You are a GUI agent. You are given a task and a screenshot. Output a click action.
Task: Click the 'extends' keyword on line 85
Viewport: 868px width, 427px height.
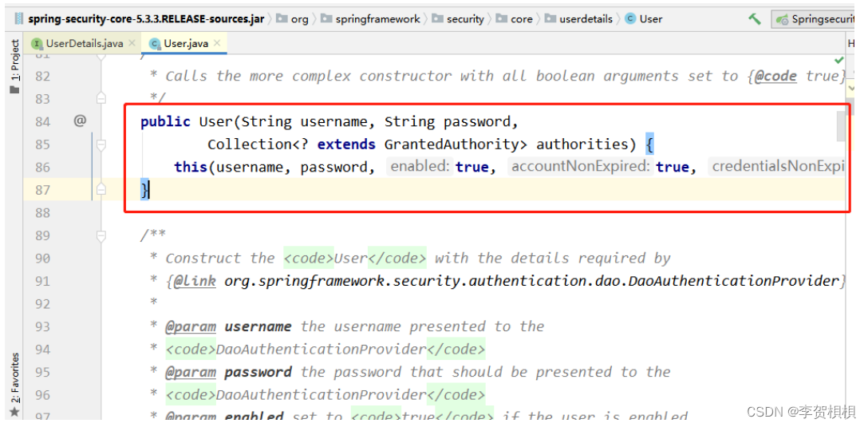[x=346, y=144]
